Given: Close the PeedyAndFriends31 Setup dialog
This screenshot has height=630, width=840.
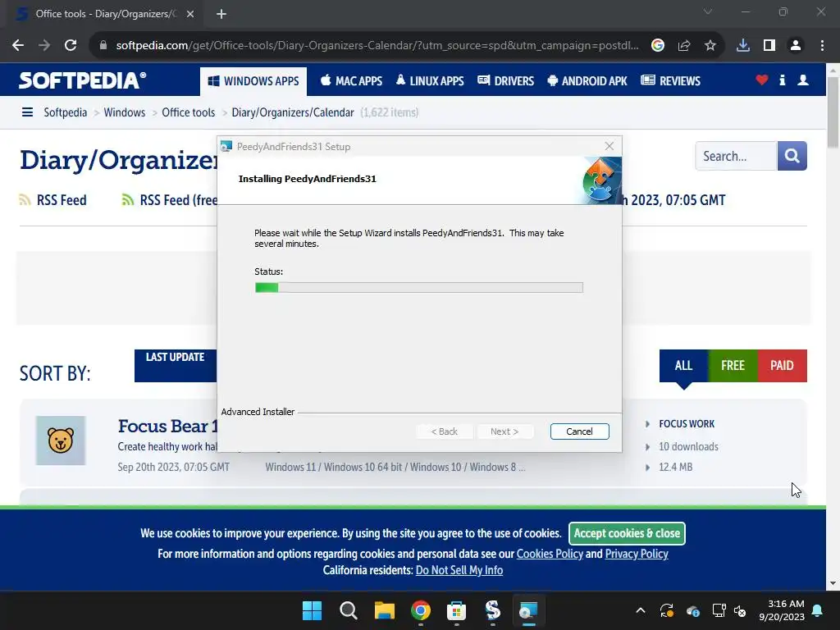Looking at the screenshot, I should click(x=609, y=146).
